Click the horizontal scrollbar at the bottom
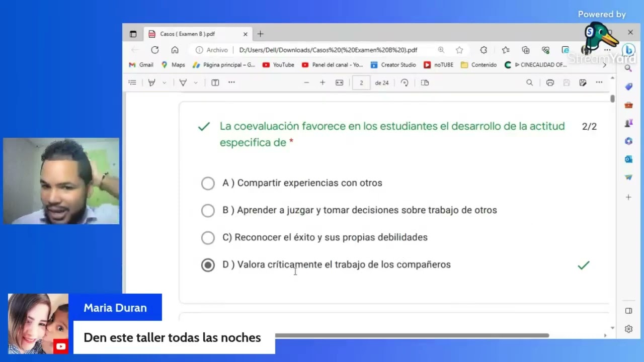 (x=412, y=335)
